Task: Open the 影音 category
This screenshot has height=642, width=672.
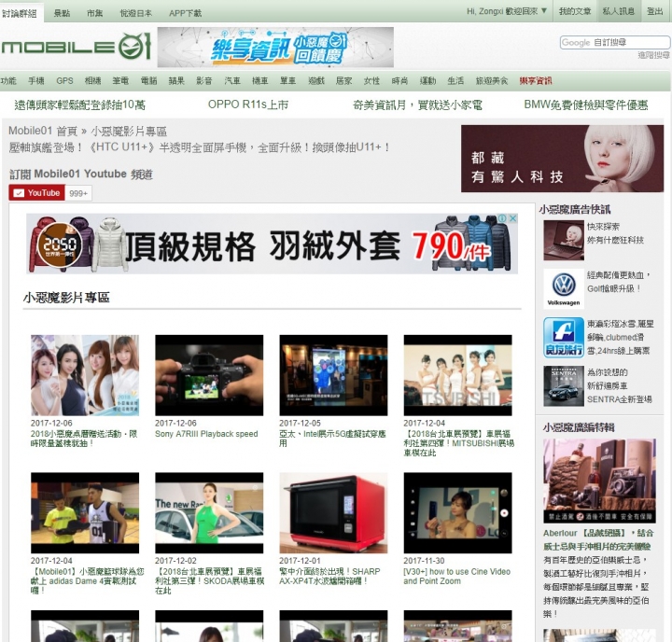Action: 204,80
